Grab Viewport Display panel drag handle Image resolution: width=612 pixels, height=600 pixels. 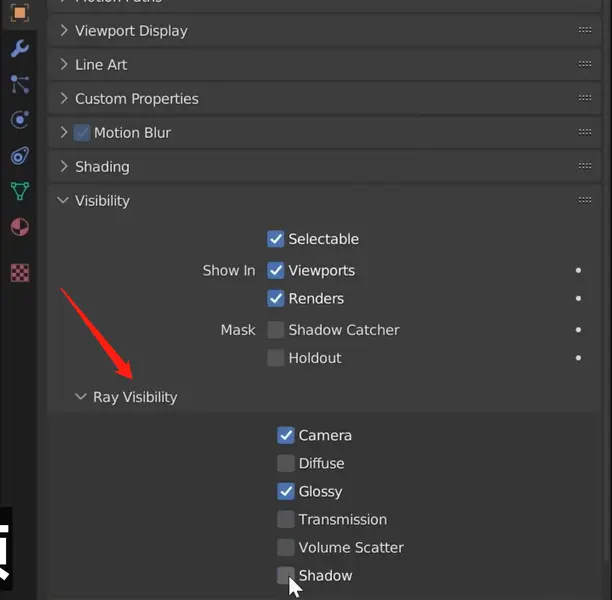point(585,30)
